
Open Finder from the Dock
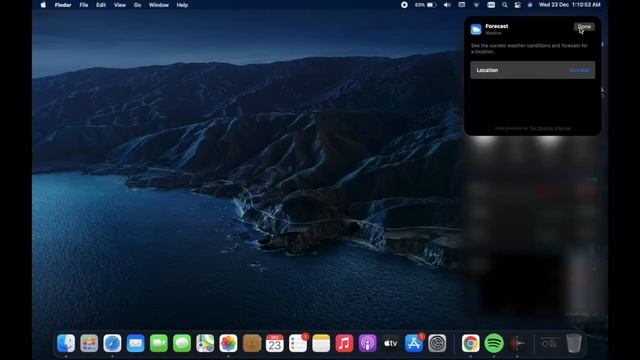click(66, 343)
